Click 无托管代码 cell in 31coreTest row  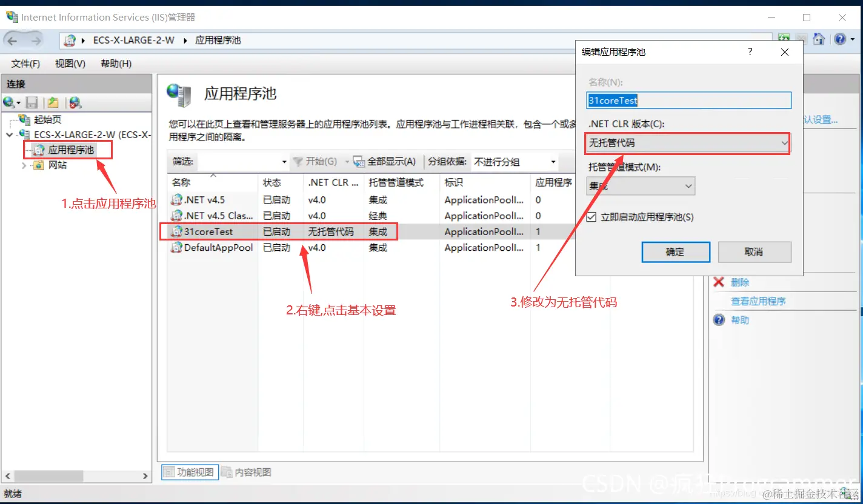click(x=331, y=231)
